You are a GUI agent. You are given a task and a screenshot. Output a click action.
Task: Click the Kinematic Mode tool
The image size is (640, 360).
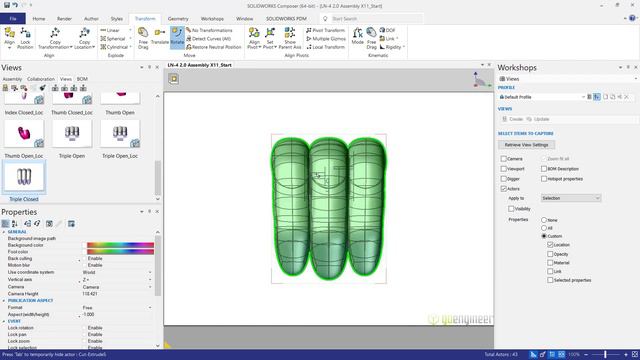(357, 36)
